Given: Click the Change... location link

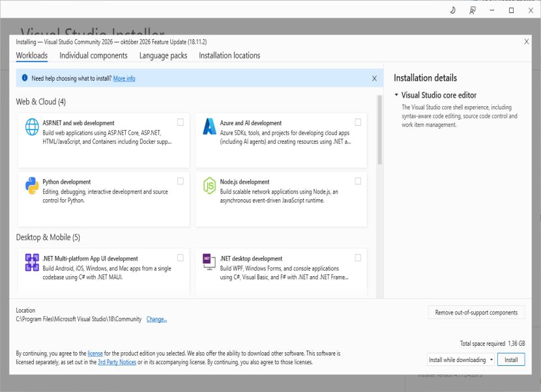Looking at the screenshot, I should (156, 319).
